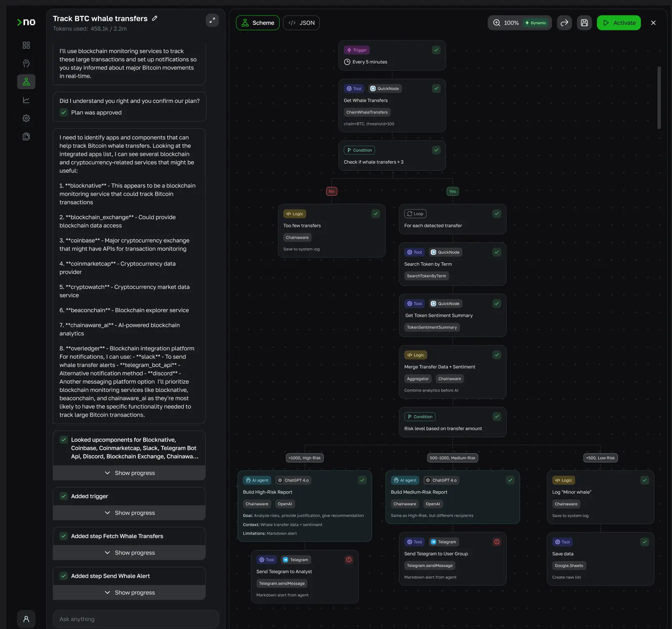Click the dashboard grid icon in sidebar
Image resolution: width=672 pixels, height=629 pixels.
[26, 45]
